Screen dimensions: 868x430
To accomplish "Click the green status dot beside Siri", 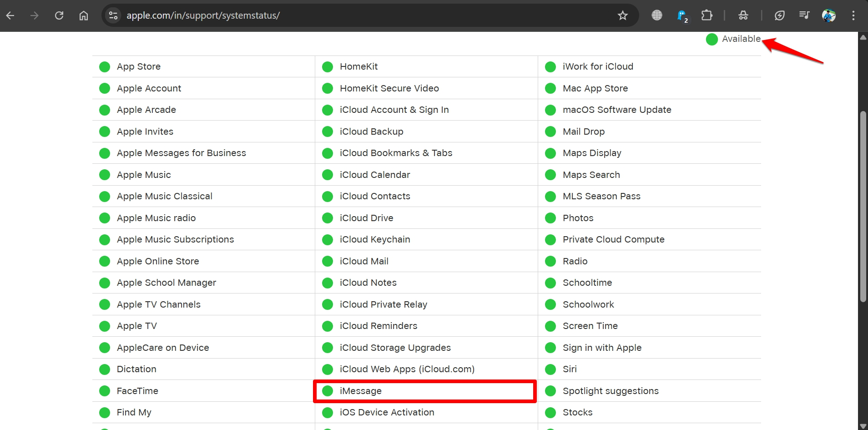I will [x=550, y=369].
